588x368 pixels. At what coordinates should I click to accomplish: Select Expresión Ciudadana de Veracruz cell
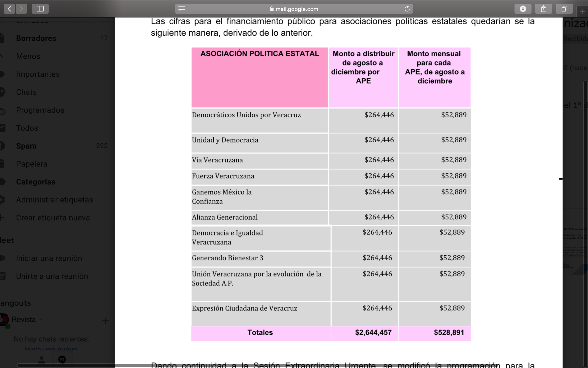(261, 313)
